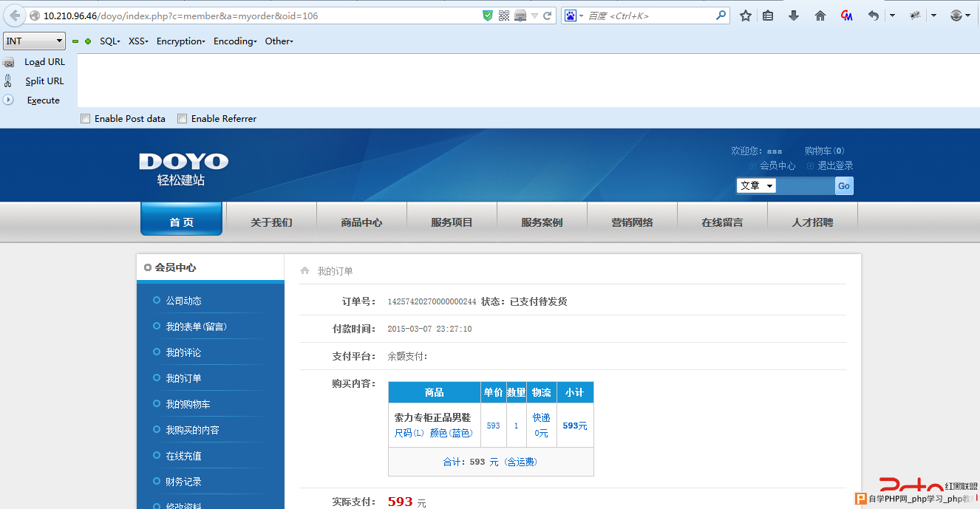The height and width of the screenshot is (509, 980).
Task: Show URL history dropdown arrow
Action: (534, 16)
